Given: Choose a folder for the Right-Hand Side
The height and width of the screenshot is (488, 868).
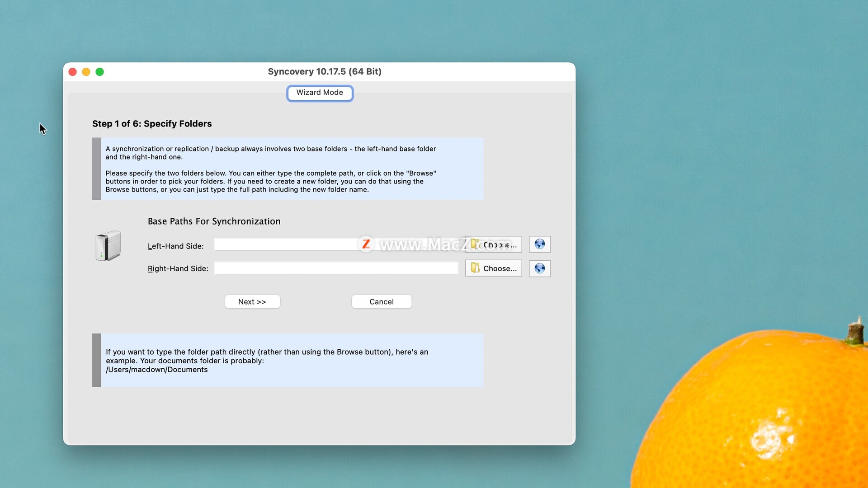Looking at the screenshot, I should point(493,268).
